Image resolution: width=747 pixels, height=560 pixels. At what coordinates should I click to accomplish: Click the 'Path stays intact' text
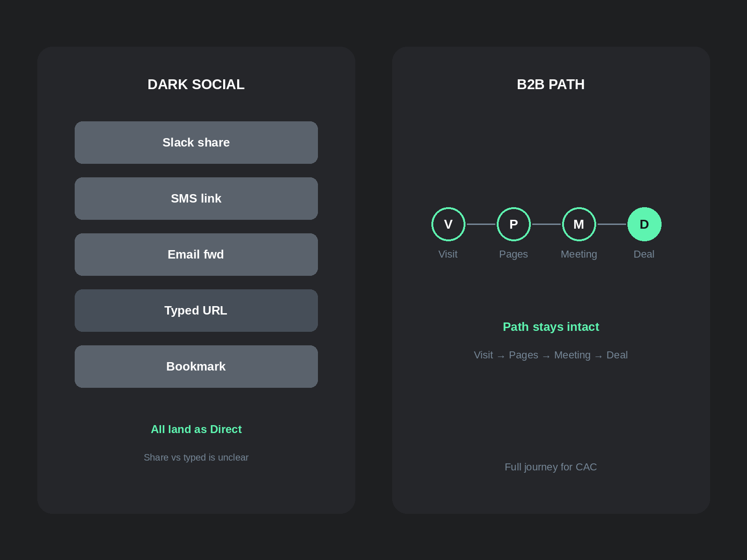pos(551,327)
